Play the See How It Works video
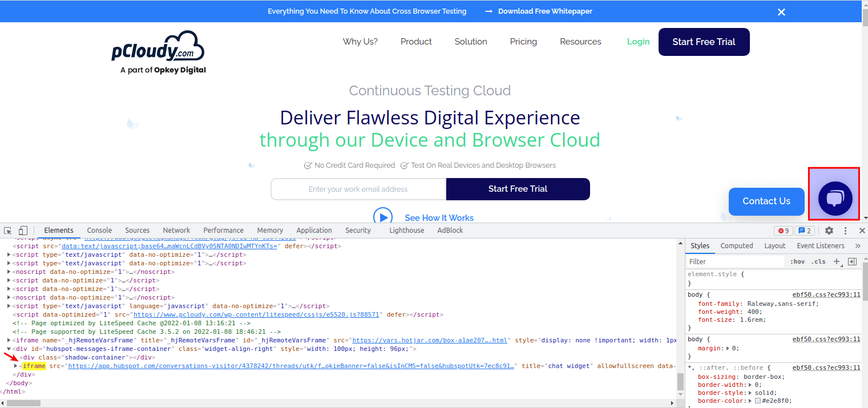 (x=383, y=217)
